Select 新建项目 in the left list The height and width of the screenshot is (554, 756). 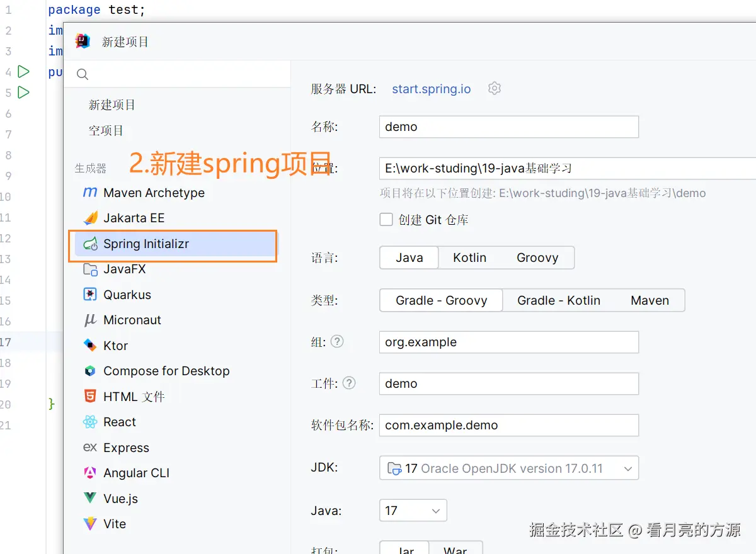pos(112,105)
